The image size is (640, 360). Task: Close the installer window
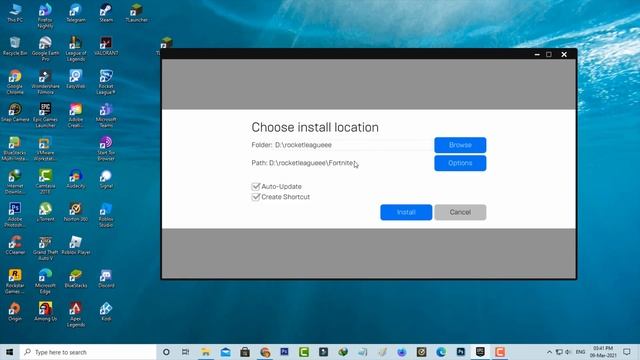point(564,54)
